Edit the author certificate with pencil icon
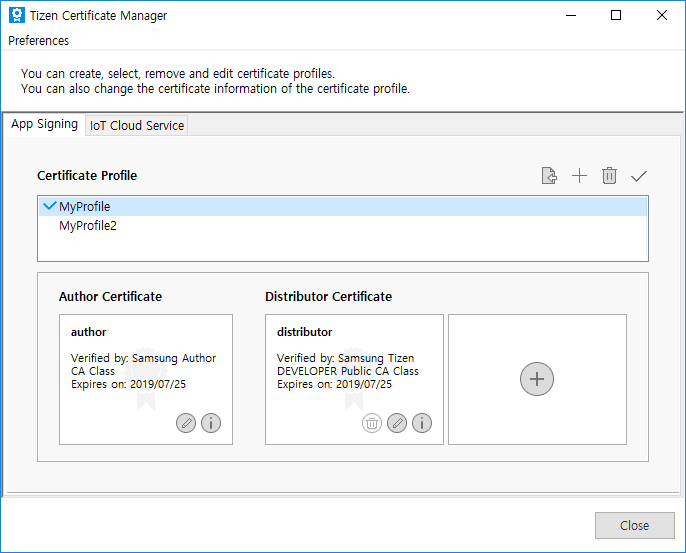This screenshot has width=686, height=553. (186, 423)
